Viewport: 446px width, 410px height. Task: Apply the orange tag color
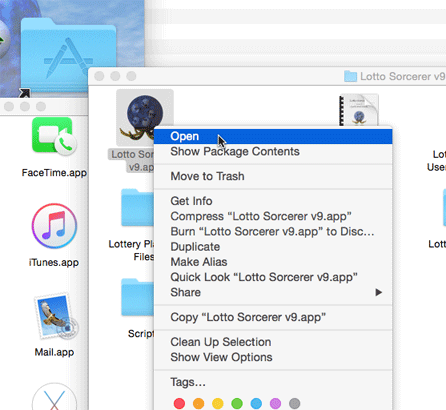point(198,403)
